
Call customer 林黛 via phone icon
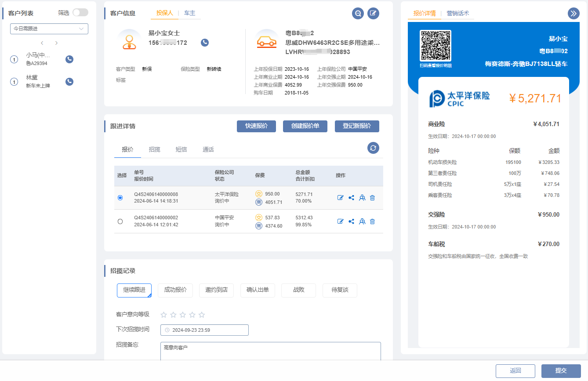69,81
